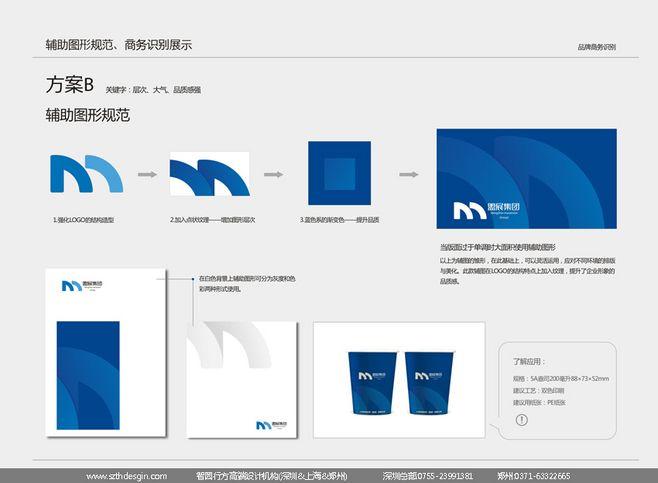Select the dark blue dotted-texture M logo
This screenshot has height=483, width=658.
click(208, 175)
